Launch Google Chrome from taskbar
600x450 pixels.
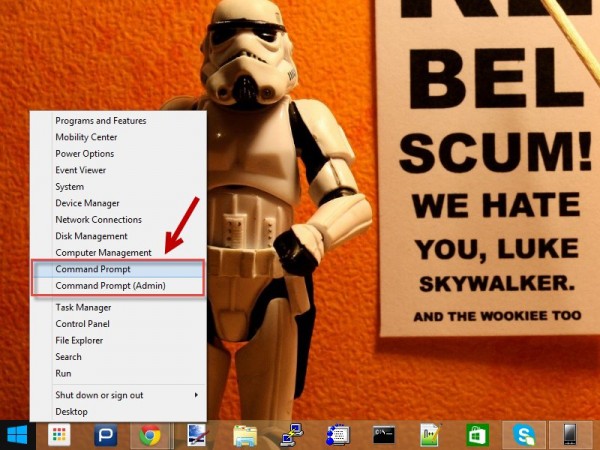tap(150, 435)
